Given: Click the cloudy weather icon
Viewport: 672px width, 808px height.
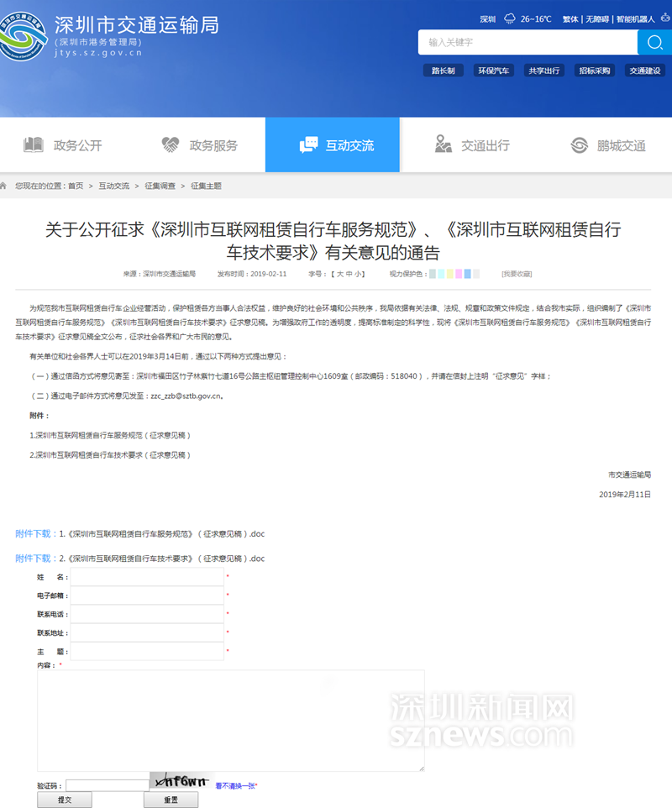Looking at the screenshot, I should 509,18.
